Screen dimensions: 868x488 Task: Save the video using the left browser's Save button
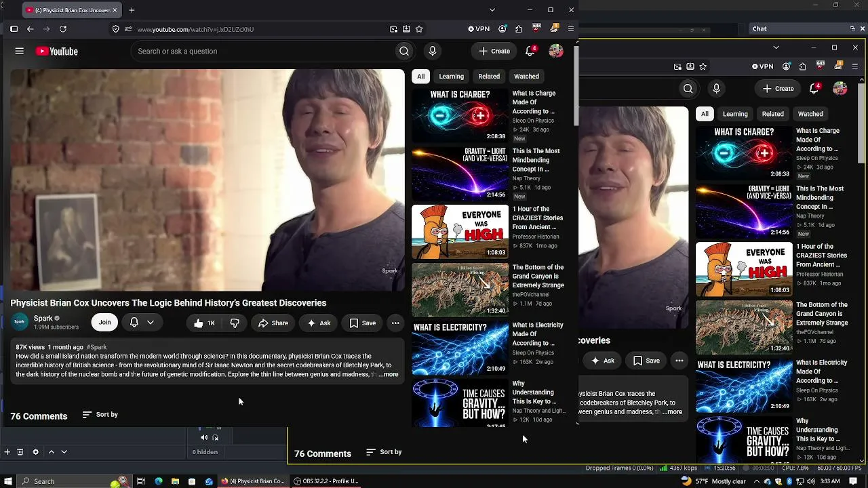(x=362, y=323)
